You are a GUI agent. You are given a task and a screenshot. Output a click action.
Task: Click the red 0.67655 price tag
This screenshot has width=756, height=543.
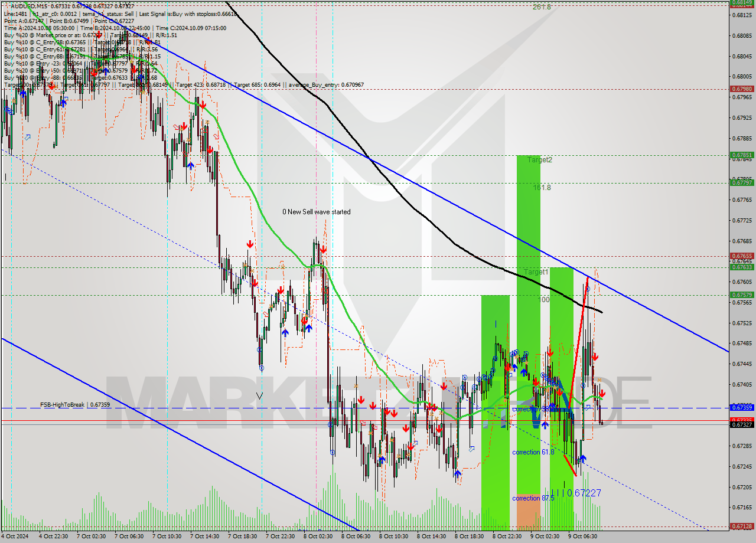click(742, 256)
